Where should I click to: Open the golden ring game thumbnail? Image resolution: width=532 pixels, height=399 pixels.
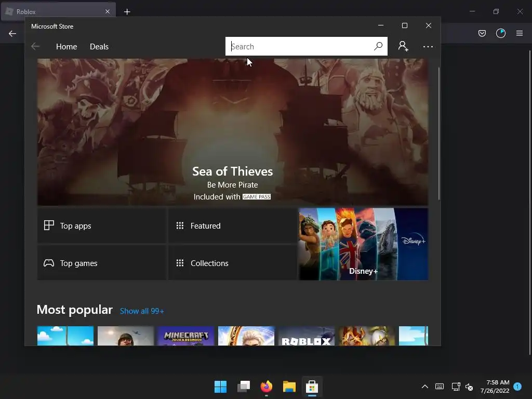click(246, 336)
